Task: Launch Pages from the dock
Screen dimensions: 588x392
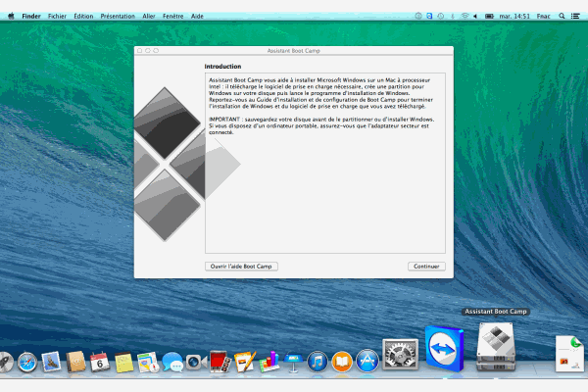Action: 244,362
